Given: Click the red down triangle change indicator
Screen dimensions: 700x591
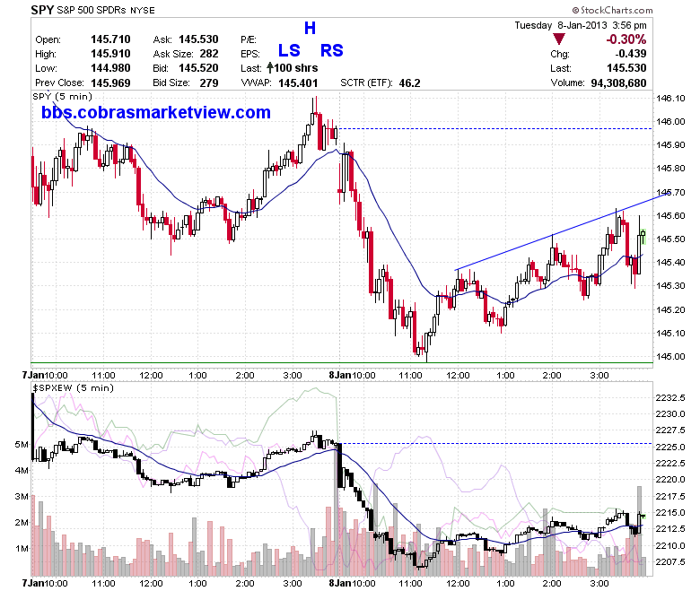Looking at the screenshot, I should (559, 39).
